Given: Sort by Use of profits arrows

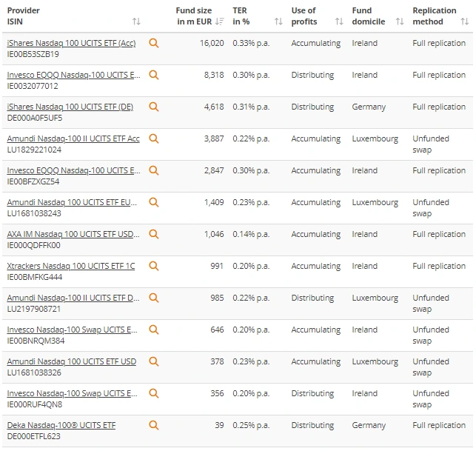Looking at the screenshot, I should (339, 21).
